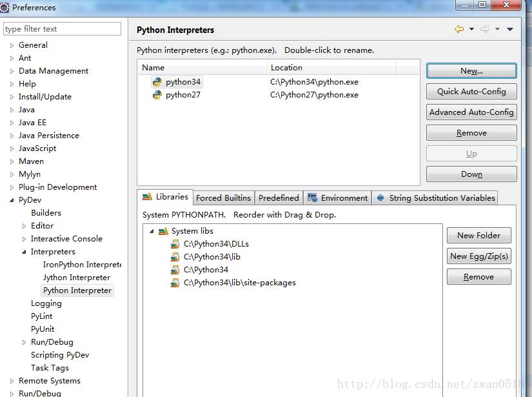The height and width of the screenshot is (397, 532).
Task: Open the PyLint preferences page
Action: coord(42,316)
